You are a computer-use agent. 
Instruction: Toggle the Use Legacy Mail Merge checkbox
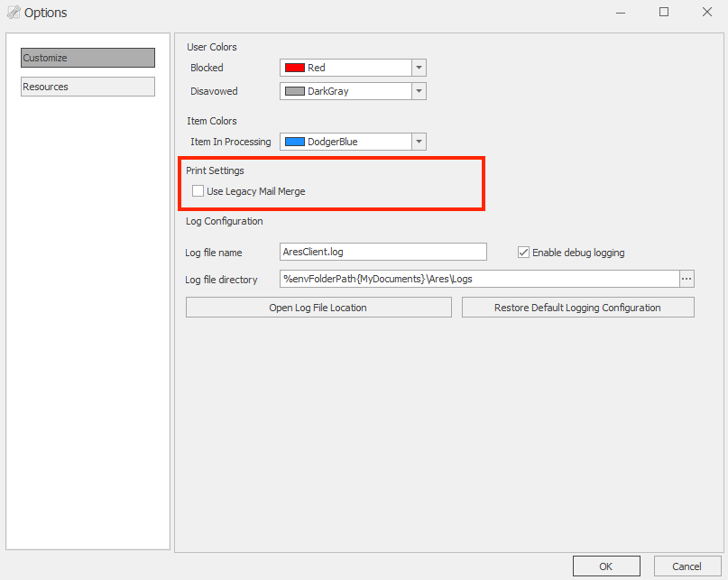point(198,191)
